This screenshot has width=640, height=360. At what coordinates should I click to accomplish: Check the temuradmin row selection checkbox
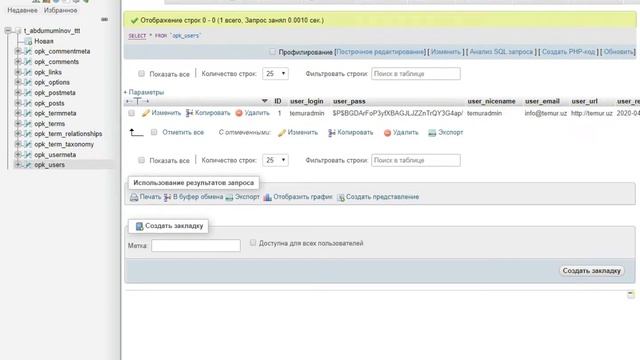point(131,113)
